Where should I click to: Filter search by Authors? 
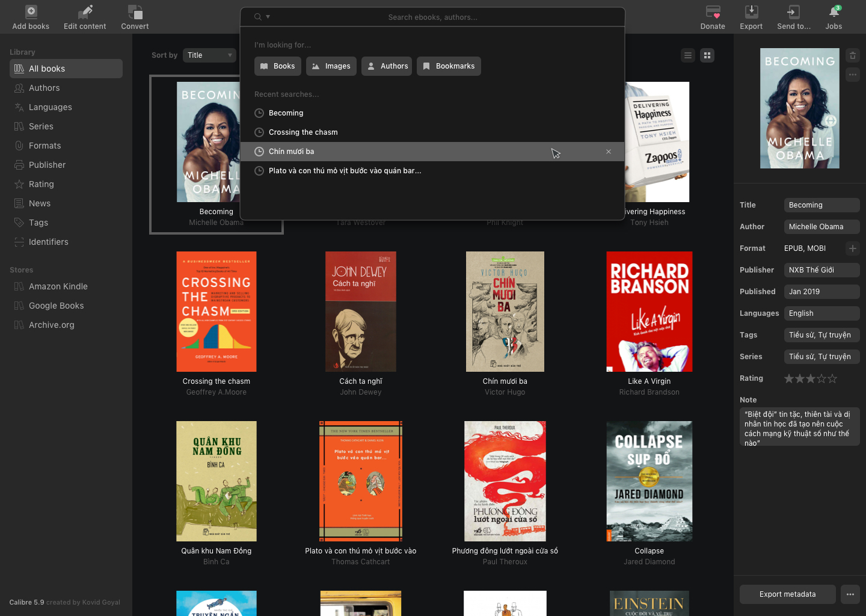[387, 66]
